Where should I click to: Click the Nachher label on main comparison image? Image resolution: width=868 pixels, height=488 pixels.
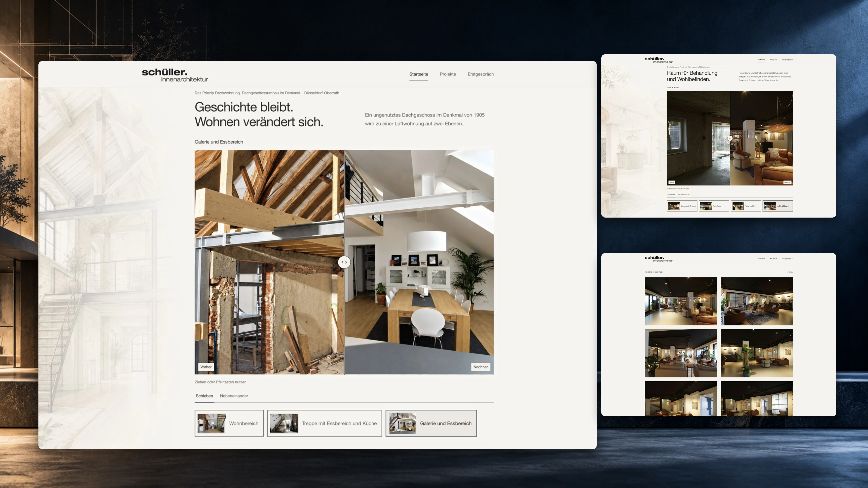click(x=480, y=367)
